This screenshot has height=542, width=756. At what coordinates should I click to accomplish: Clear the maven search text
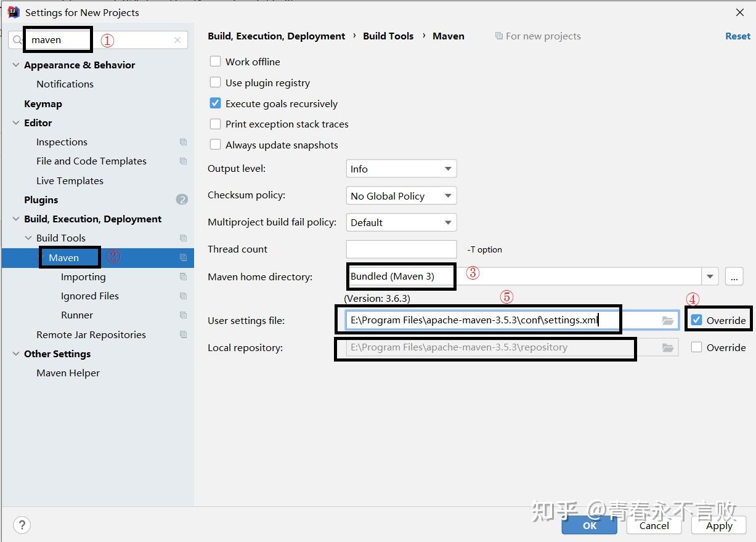177,40
